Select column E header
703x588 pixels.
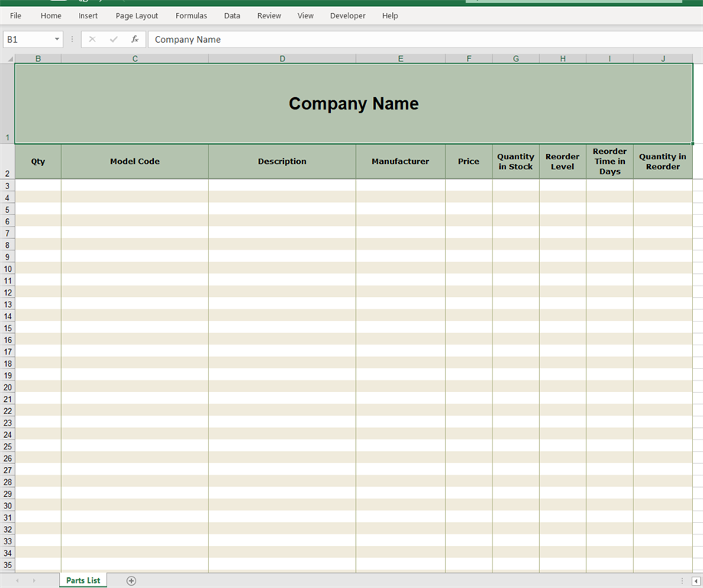point(401,59)
